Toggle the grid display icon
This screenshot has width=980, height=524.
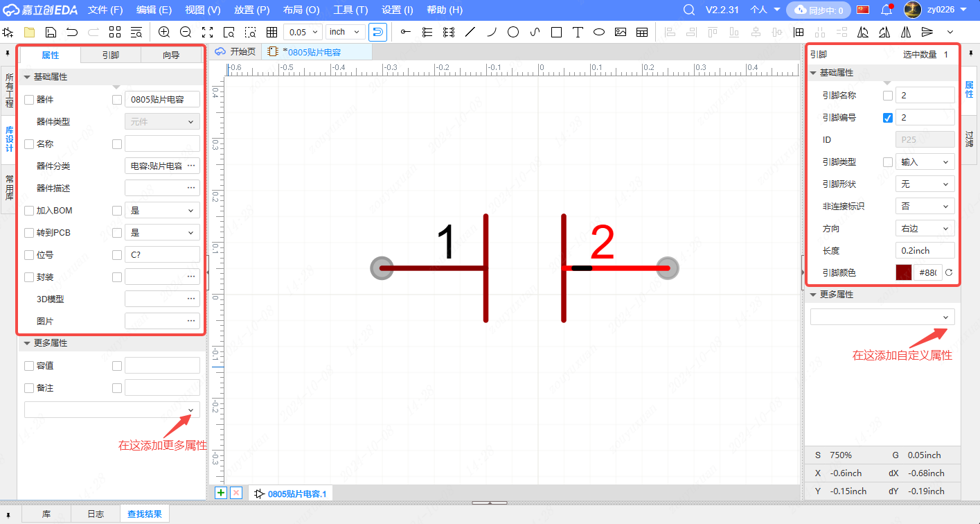[x=272, y=33]
